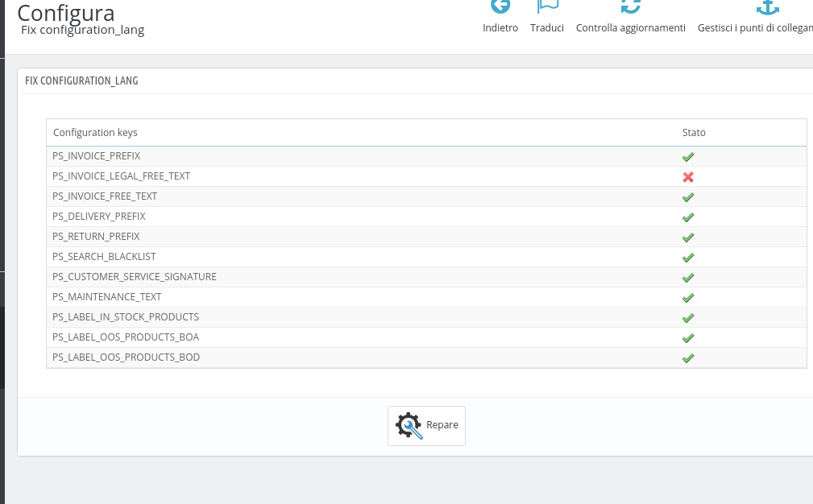Click the green checkmark for PS_INVOICE_FREE_TEXT
Image resolution: width=813 pixels, height=504 pixels.
(x=688, y=197)
